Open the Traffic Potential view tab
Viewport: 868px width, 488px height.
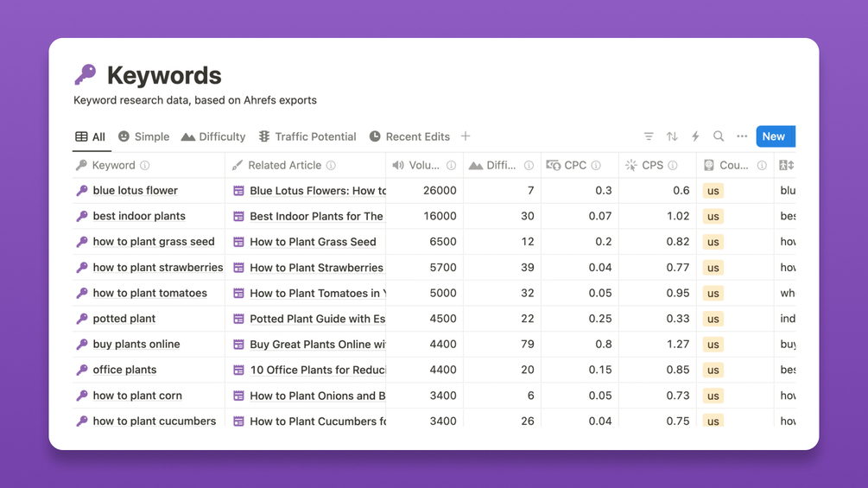coord(307,136)
